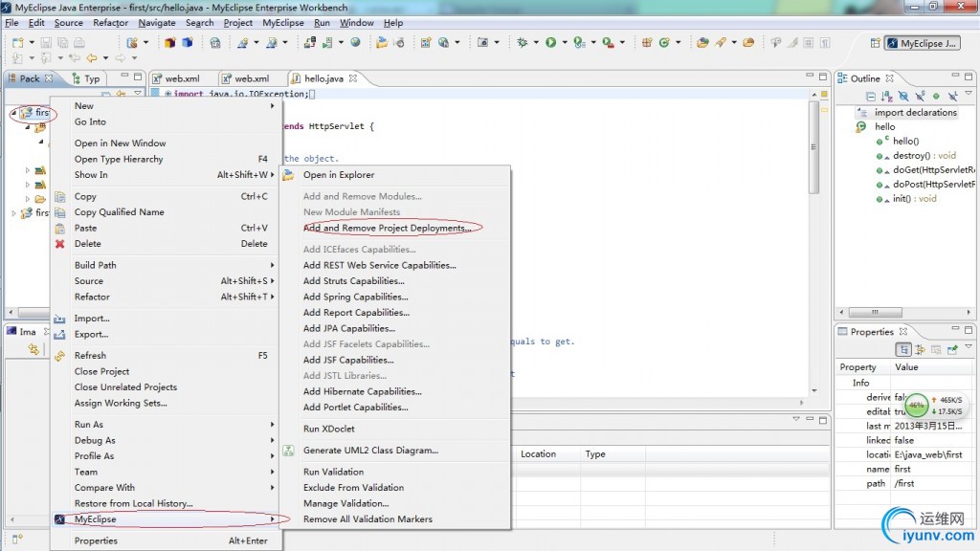The height and width of the screenshot is (551, 980).
Task: Choose Add Hibernate Capabilities
Action: tap(363, 391)
